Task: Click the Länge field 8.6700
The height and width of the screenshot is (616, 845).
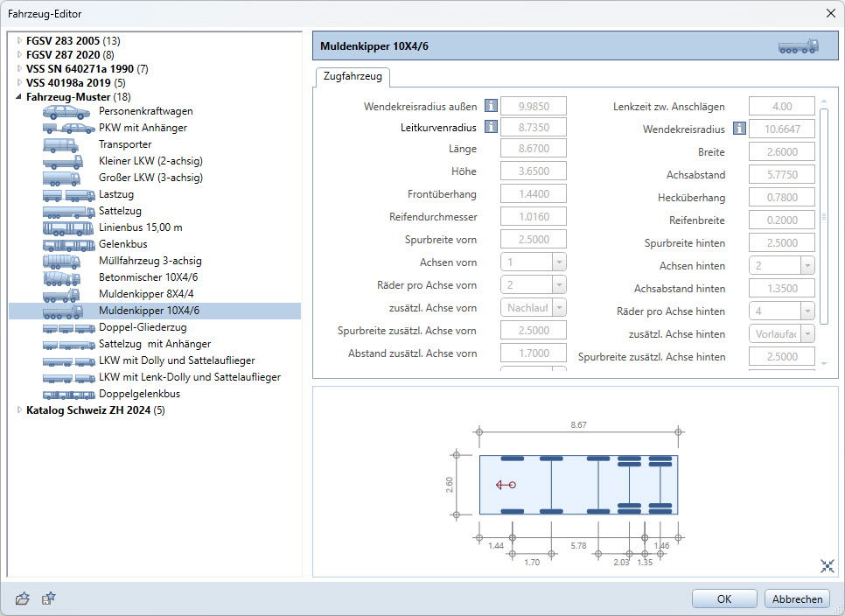Action: pyautogui.click(x=534, y=148)
